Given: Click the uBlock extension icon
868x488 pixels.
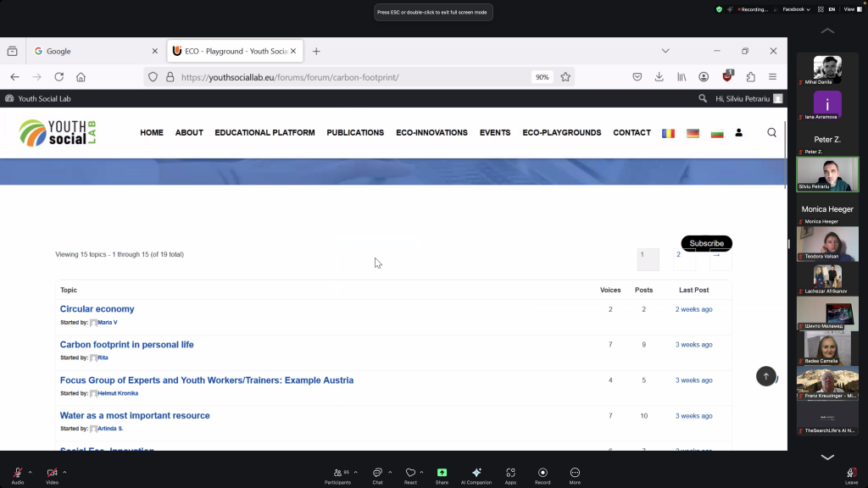Looking at the screenshot, I should (727, 76).
